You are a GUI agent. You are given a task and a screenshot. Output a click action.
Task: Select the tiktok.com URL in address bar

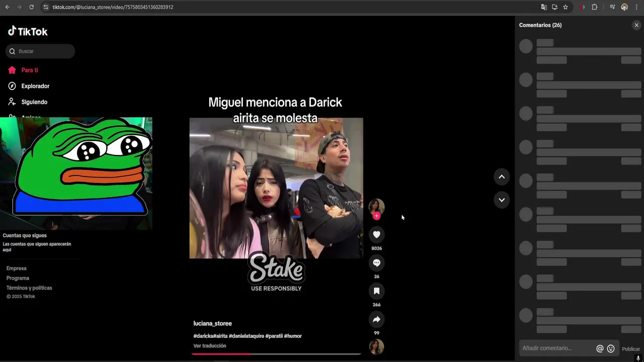[x=113, y=7]
